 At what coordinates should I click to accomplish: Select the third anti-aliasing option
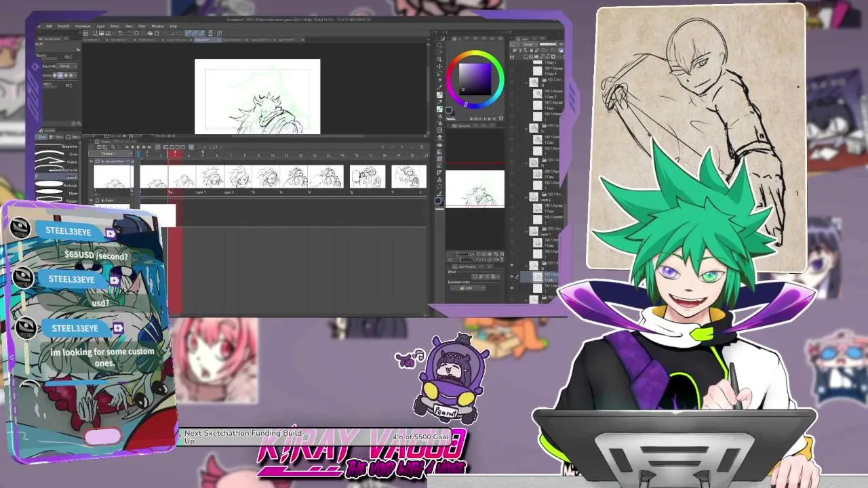tap(66, 75)
